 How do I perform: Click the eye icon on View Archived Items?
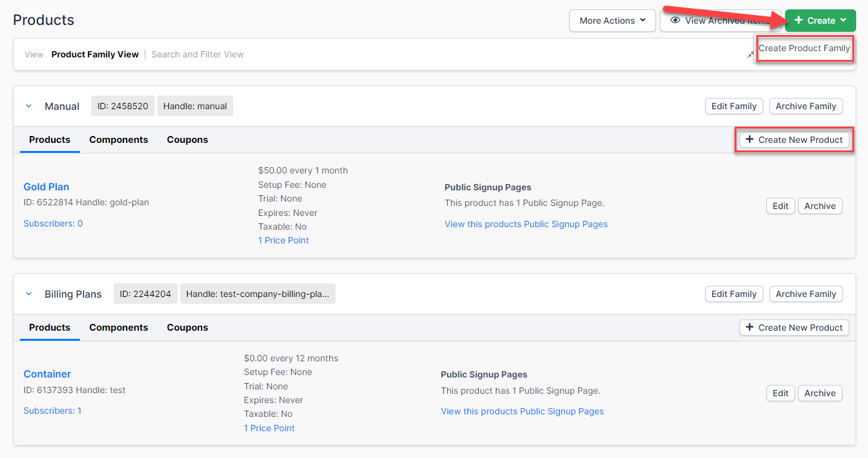click(675, 21)
